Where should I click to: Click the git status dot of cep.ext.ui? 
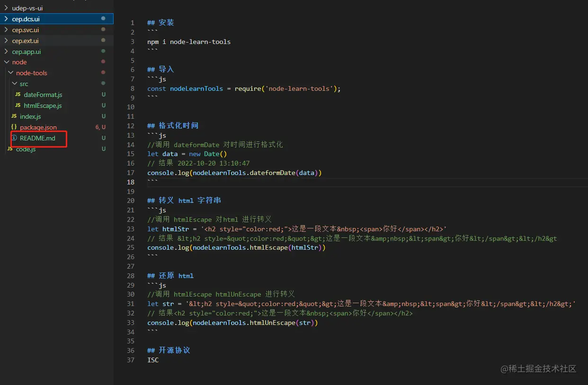(103, 41)
